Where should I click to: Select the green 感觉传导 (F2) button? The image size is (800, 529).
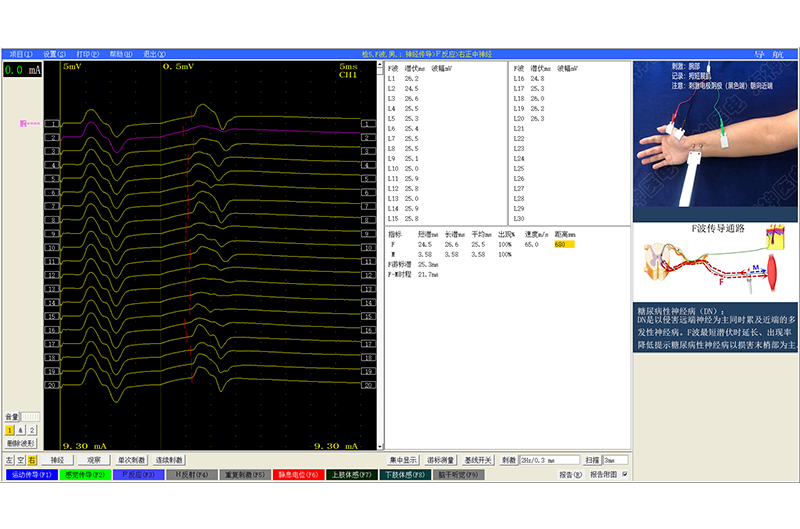click(85, 474)
